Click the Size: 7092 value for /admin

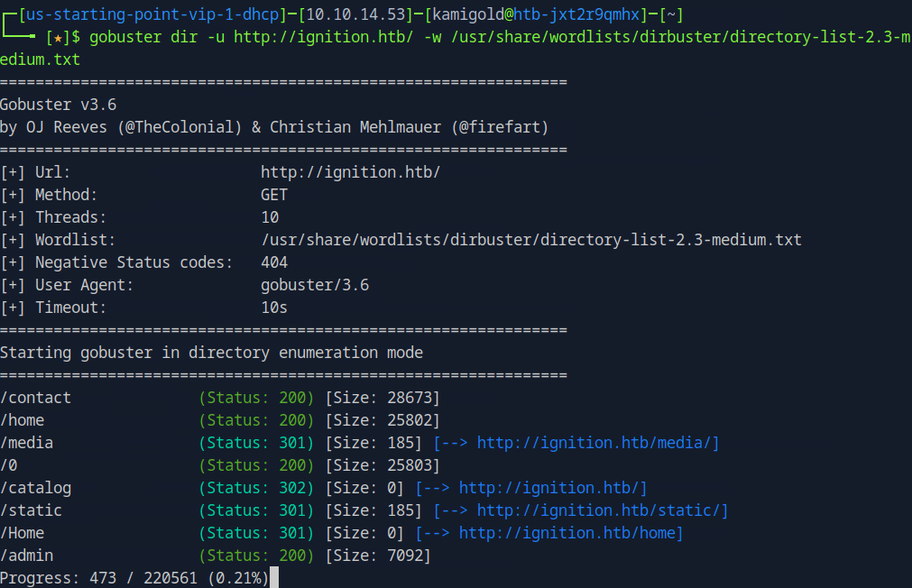click(x=378, y=556)
